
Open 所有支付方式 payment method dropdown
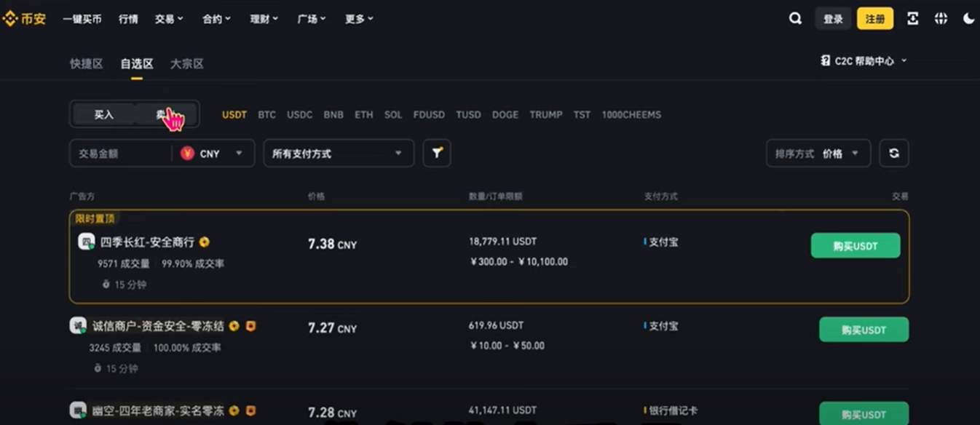pos(339,154)
